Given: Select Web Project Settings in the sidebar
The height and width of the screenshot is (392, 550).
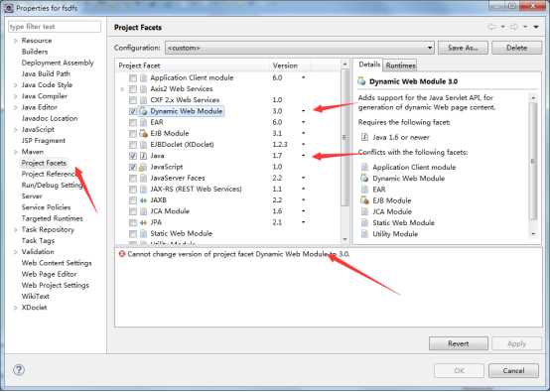Looking at the screenshot, I should tap(55, 286).
